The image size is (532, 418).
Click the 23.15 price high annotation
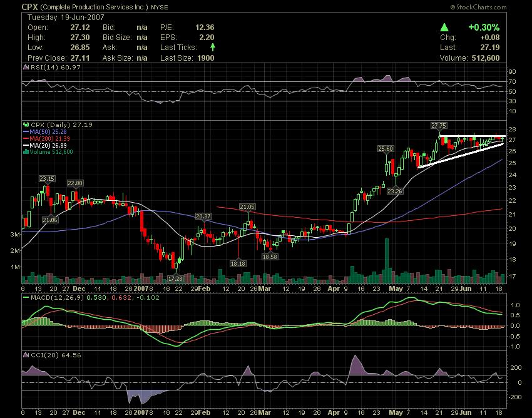[x=47, y=178]
